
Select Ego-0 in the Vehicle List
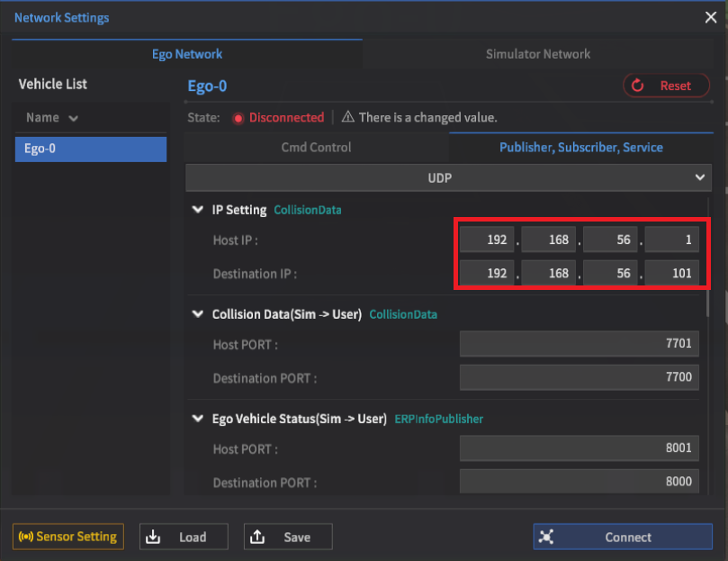pyautogui.click(x=90, y=149)
